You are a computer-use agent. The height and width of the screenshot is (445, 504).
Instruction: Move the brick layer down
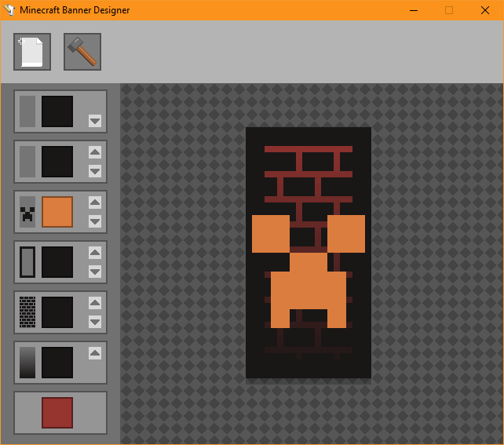tap(95, 322)
